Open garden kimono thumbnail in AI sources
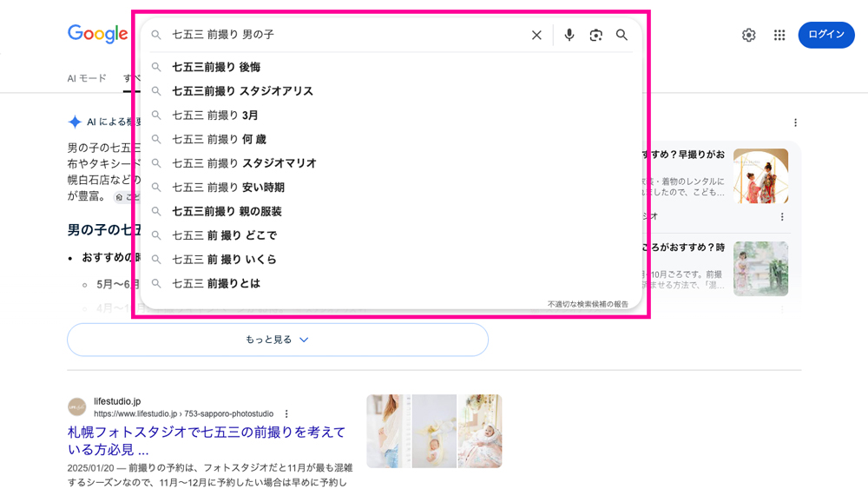Viewport: 868px width, 489px height. point(760,268)
